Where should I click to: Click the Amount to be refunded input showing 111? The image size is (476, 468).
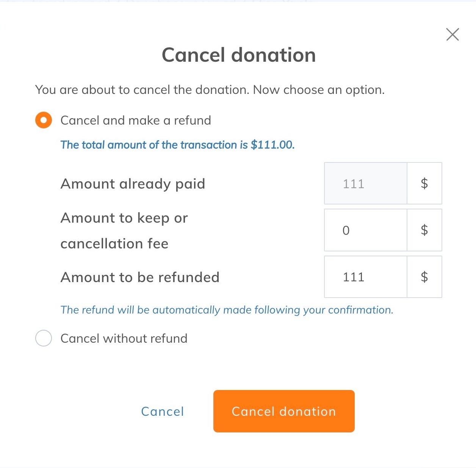(365, 277)
